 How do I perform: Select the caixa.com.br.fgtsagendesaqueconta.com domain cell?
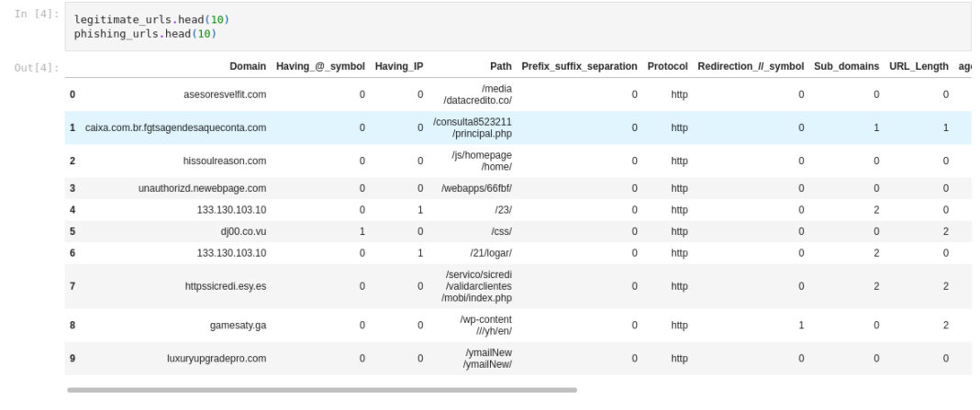[175, 127]
